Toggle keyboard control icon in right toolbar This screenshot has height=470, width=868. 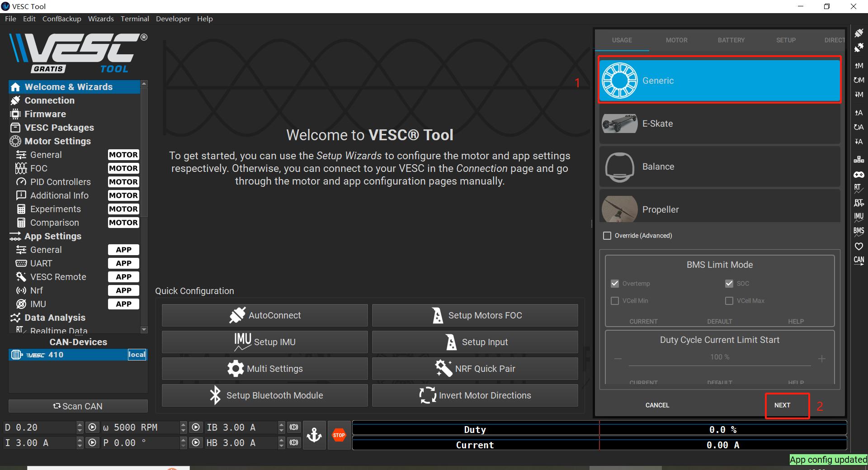pyautogui.click(x=859, y=159)
